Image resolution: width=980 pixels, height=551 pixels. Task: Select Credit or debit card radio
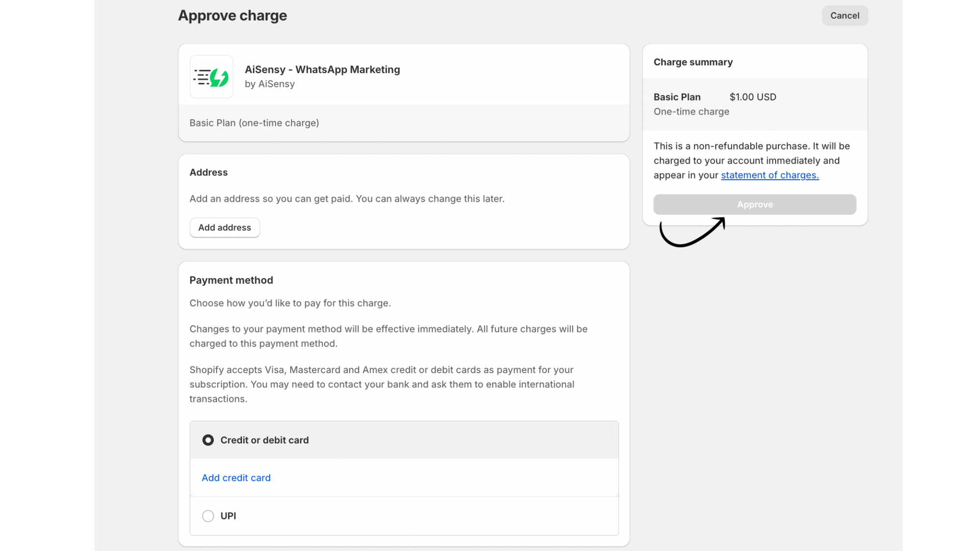click(208, 440)
